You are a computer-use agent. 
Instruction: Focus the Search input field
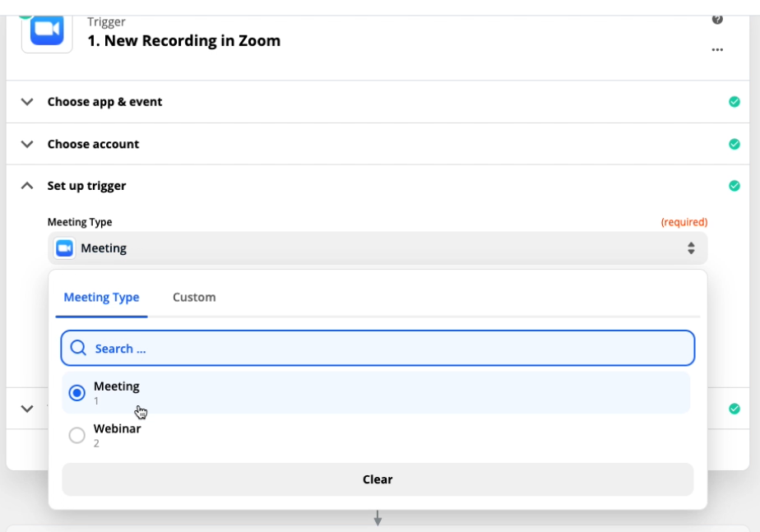[378, 348]
